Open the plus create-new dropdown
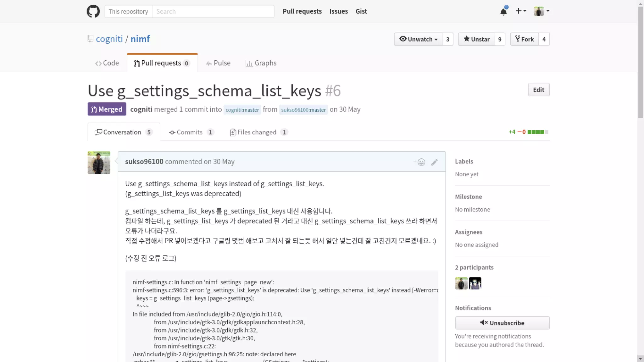The width and height of the screenshot is (644, 362). (x=521, y=11)
